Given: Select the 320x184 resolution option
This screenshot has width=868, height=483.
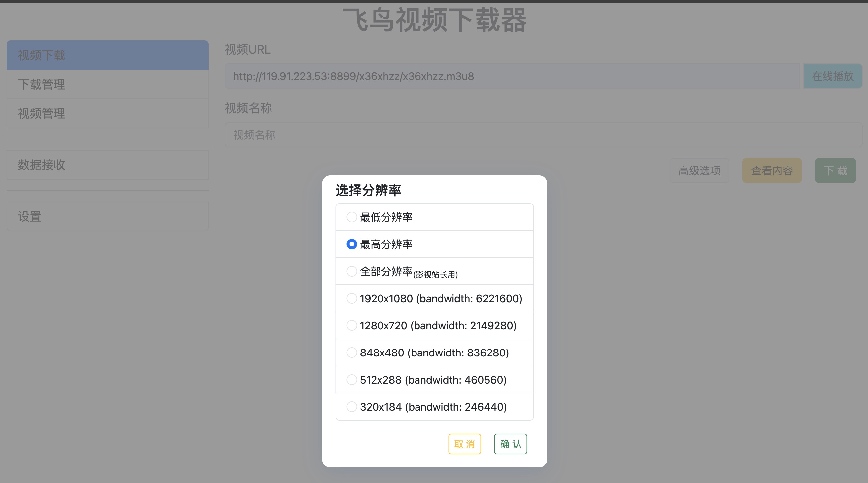Looking at the screenshot, I should coord(351,407).
